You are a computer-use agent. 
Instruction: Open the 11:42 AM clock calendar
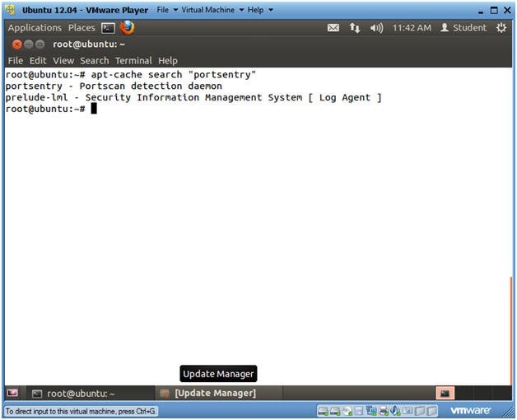tap(412, 28)
